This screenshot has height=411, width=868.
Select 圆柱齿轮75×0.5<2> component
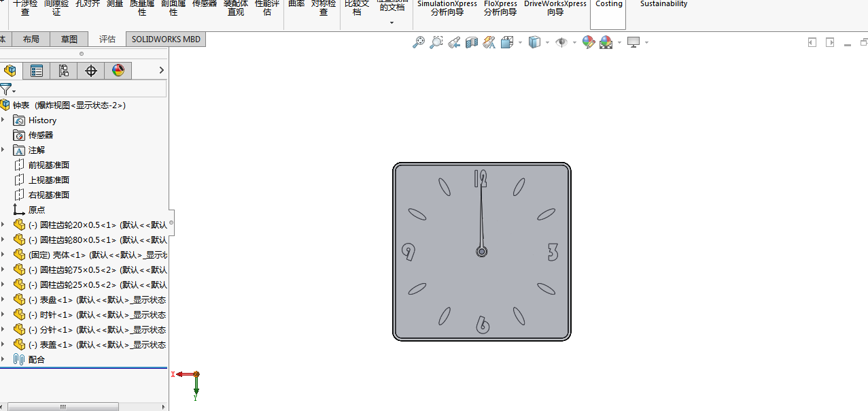tap(98, 269)
